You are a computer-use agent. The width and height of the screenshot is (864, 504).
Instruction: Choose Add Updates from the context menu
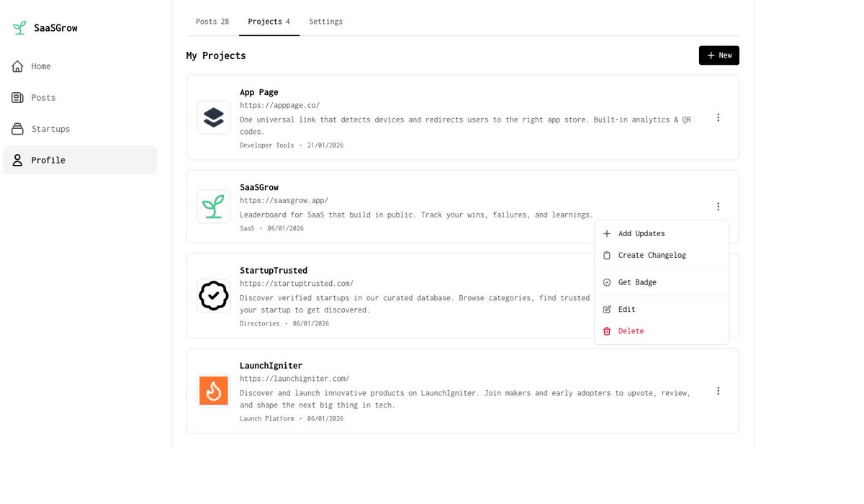pos(662,233)
